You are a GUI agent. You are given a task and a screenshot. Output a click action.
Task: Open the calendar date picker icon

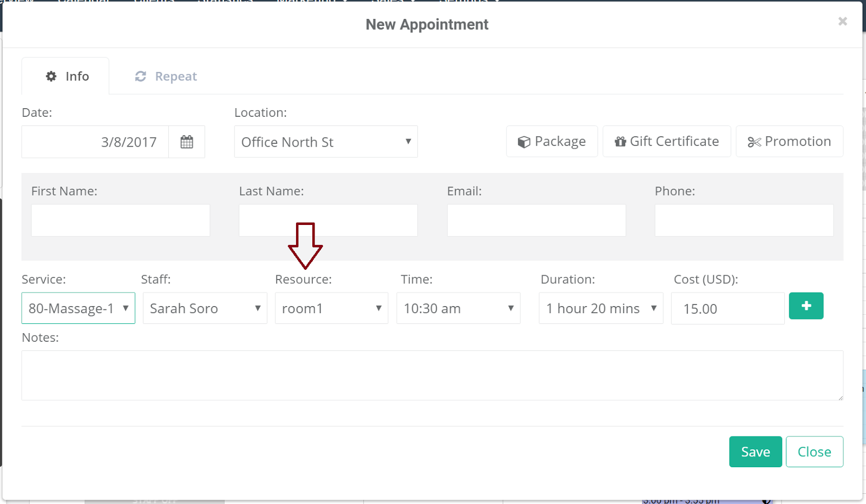pos(187,142)
